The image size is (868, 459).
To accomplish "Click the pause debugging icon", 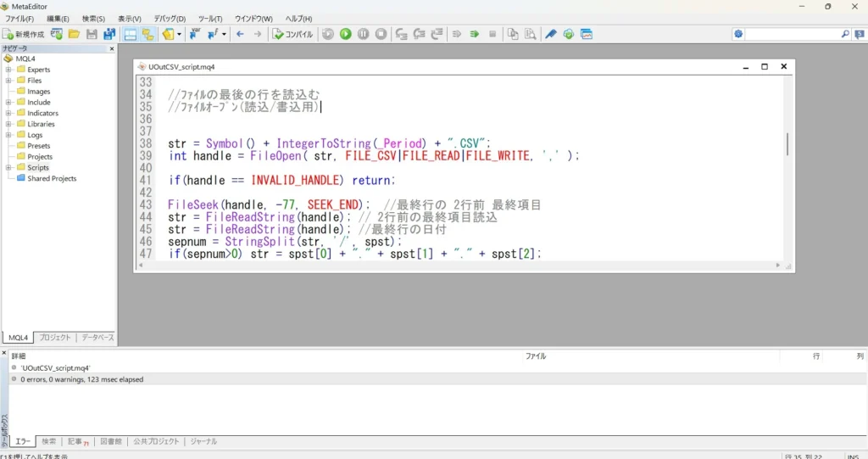I will pyautogui.click(x=363, y=35).
